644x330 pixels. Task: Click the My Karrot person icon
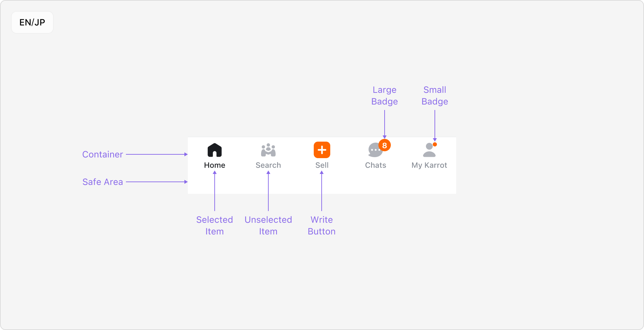(x=429, y=151)
